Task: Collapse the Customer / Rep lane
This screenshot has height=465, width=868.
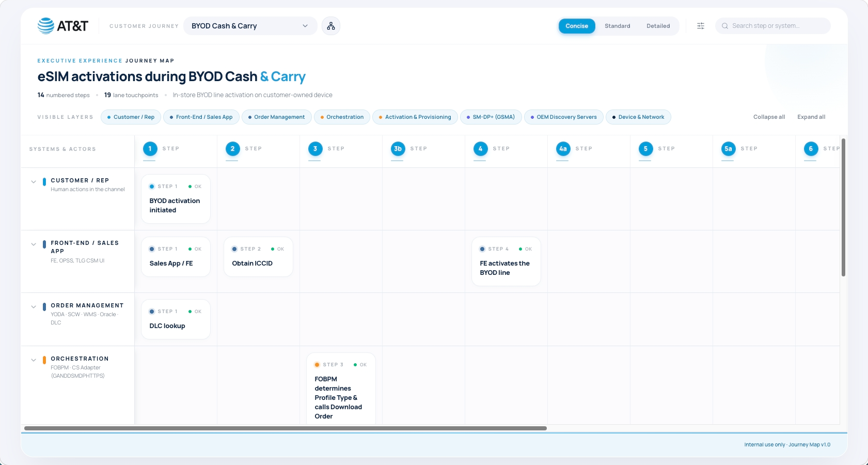Action: (x=34, y=182)
